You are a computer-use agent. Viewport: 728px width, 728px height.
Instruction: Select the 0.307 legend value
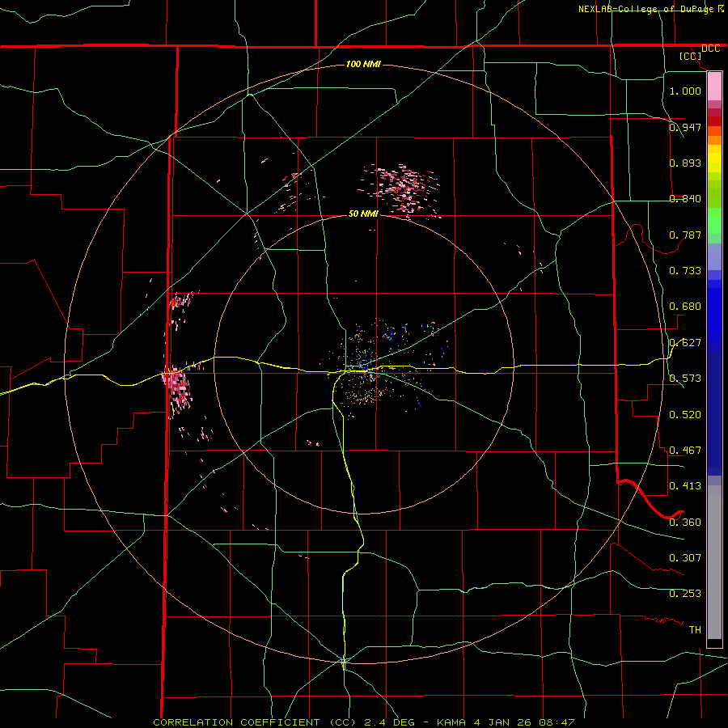[685, 558]
